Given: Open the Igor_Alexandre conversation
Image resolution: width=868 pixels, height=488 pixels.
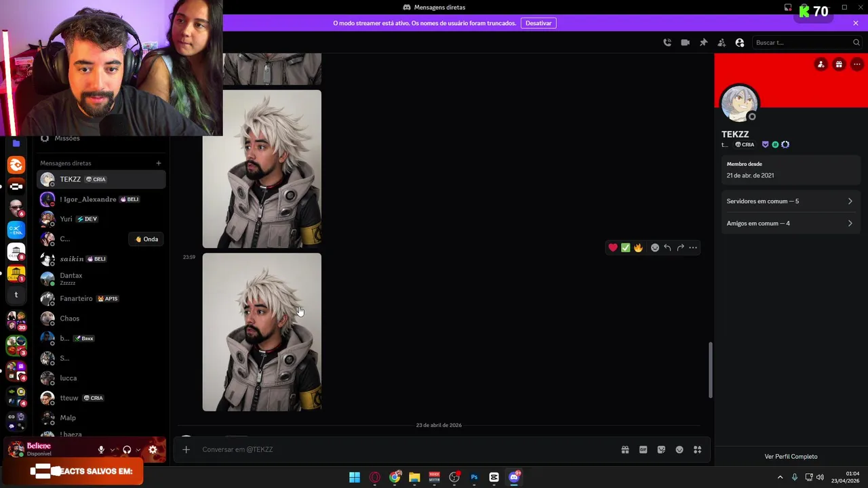Looking at the screenshot, I should pyautogui.click(x=102, y=199).
